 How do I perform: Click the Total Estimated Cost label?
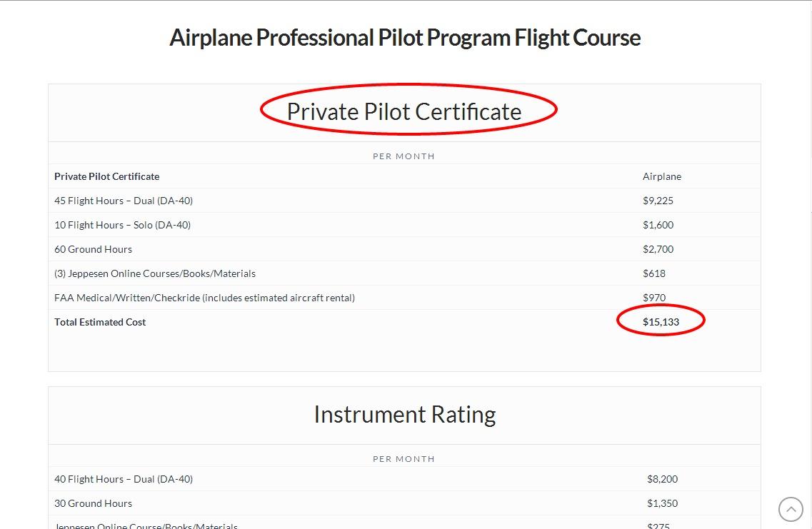point(100,322)
